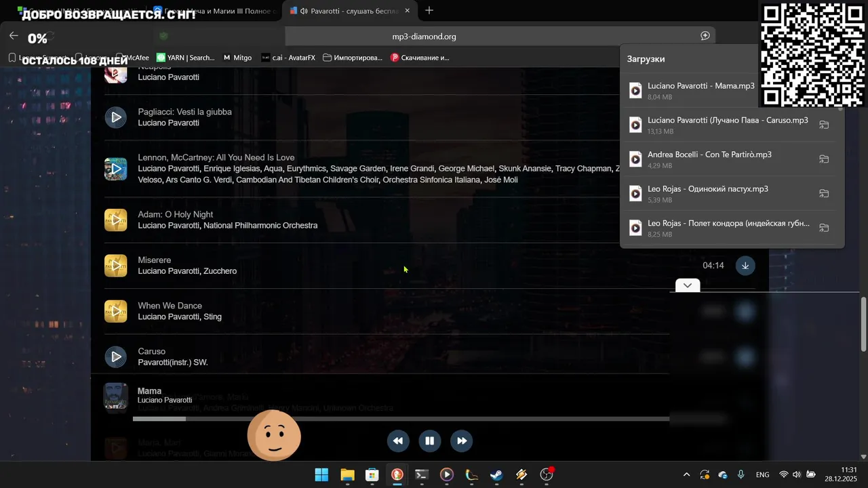Show hidden system tray icons
Image resolution: width=868 pixels, height=488 pixels.
686,474
